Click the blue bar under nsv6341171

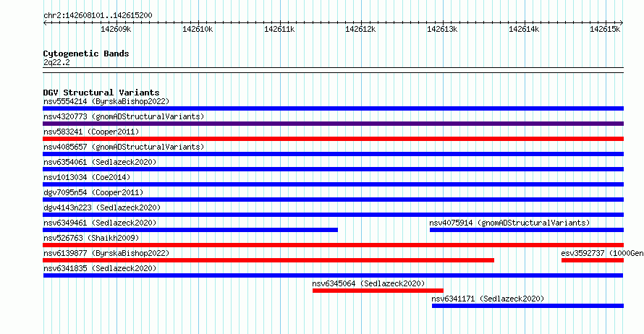[x=528, y=306]
